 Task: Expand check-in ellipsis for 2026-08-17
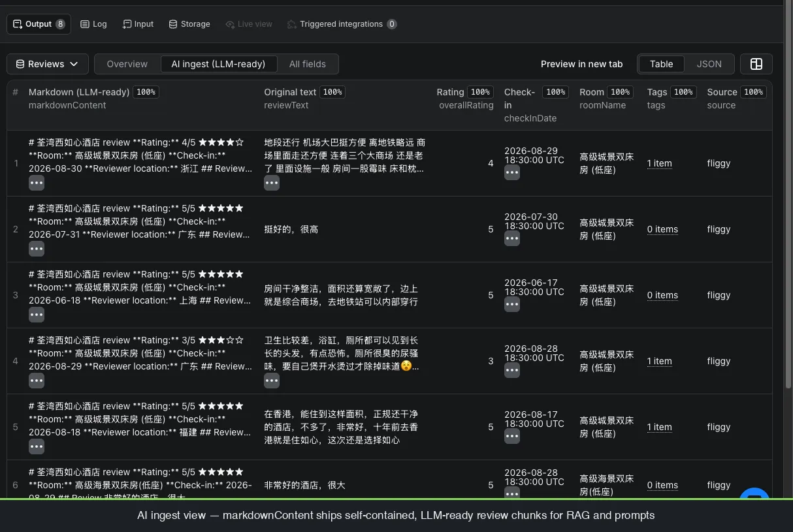pyautogui.click(x=512, y=436)
